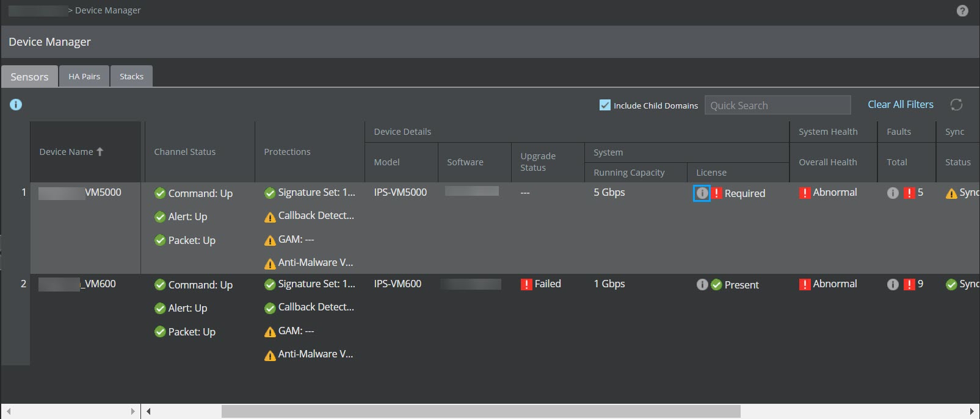The image size is (980, 419).
Task: Click the Device Manager breadcrumb
Action: click(108, 10)
